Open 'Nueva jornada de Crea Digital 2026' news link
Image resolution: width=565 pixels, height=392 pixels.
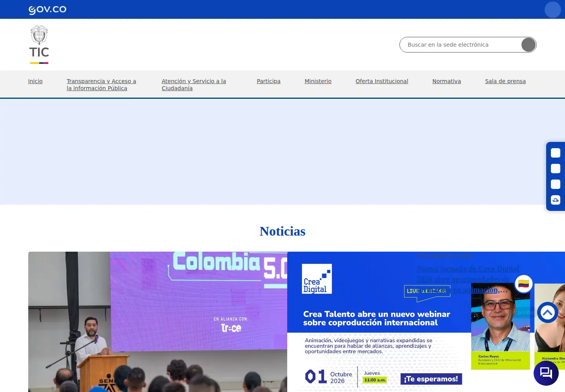point(468,279)
